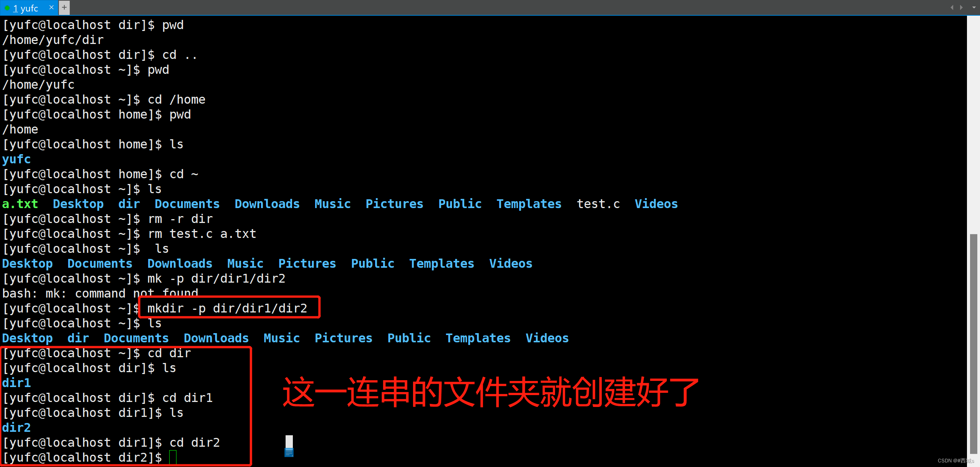
Task: Click the 'dir1' directory entry in listing
Action: [x=17, y=383]
